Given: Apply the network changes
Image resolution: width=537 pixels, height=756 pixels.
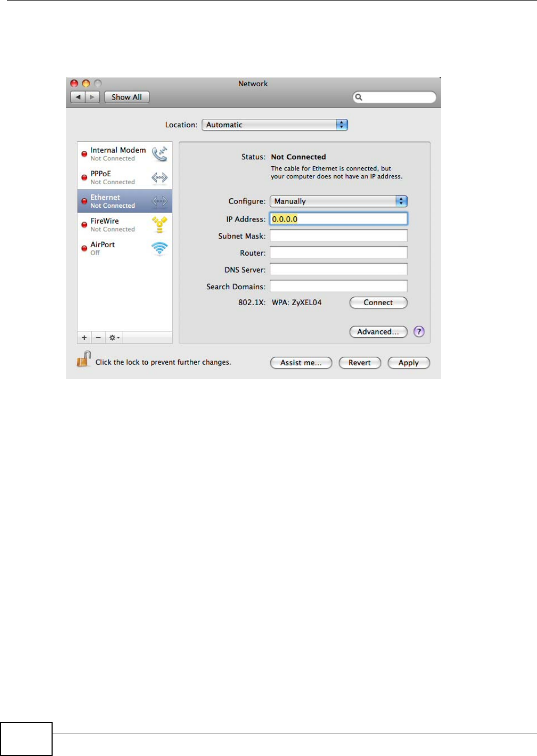Looking at the screenshot, I should 409,362.
